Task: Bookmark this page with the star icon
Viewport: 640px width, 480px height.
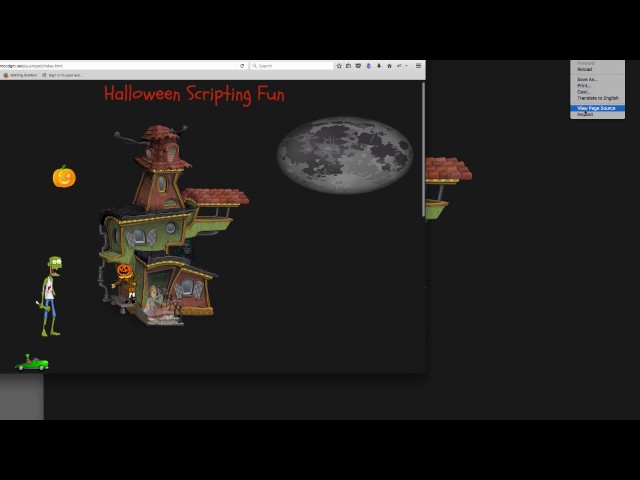Action: tap(339, 66)
